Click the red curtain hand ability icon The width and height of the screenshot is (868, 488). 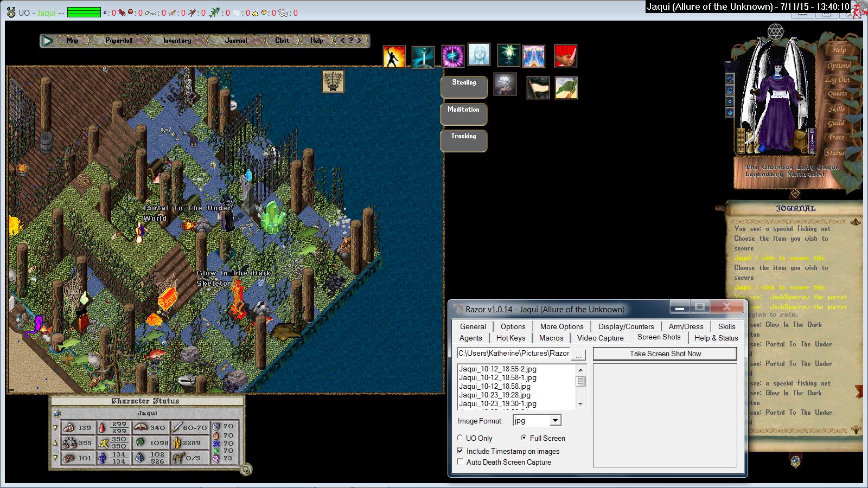(x=565, y=56)
